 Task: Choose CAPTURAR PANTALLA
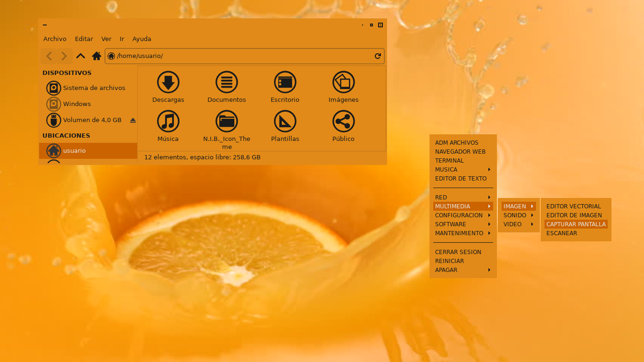[x=576, y=224]
